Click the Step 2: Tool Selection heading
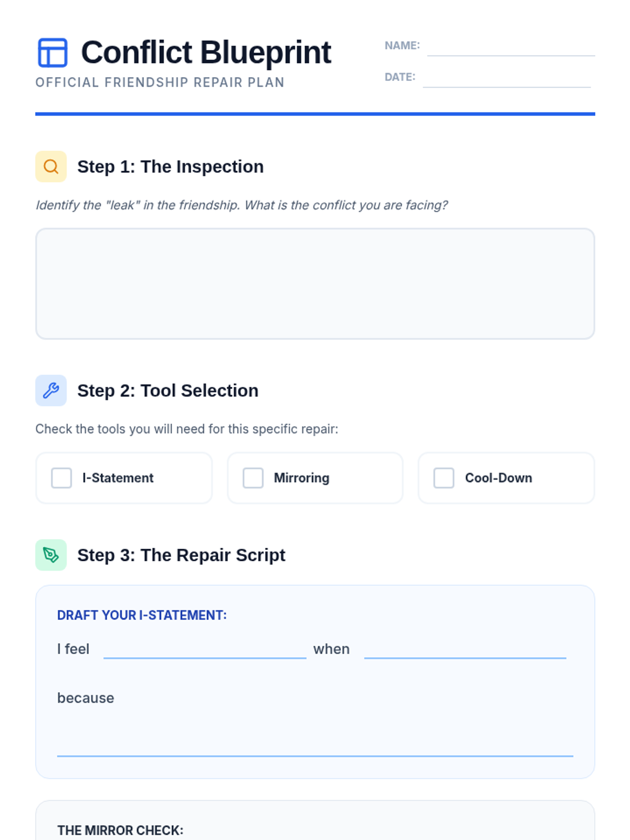 (x=168, y=391)
